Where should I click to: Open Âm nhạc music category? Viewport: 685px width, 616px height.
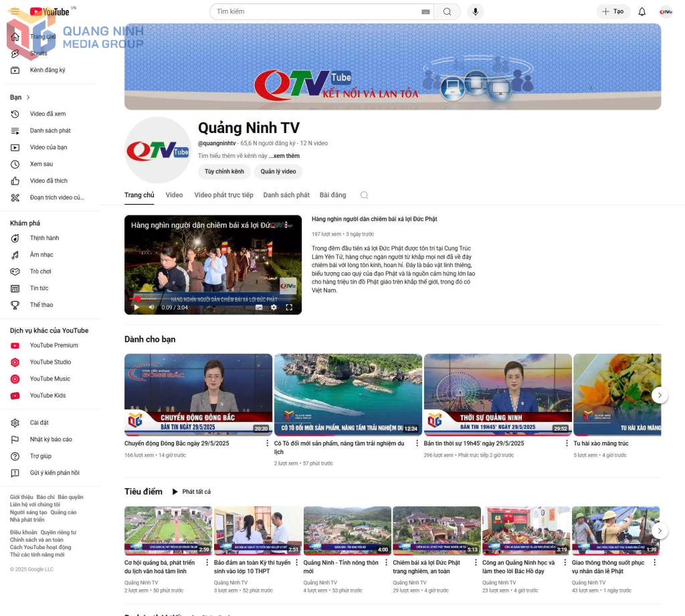pos(41,255)
